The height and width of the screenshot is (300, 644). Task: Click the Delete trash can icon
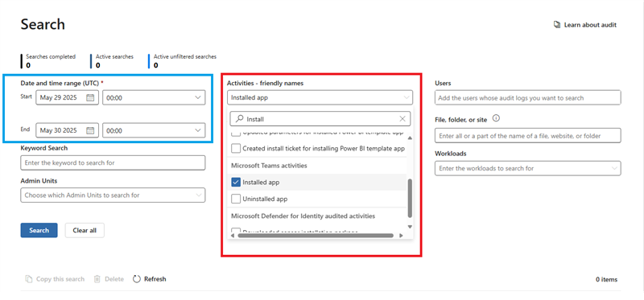[x=97, y=279]
